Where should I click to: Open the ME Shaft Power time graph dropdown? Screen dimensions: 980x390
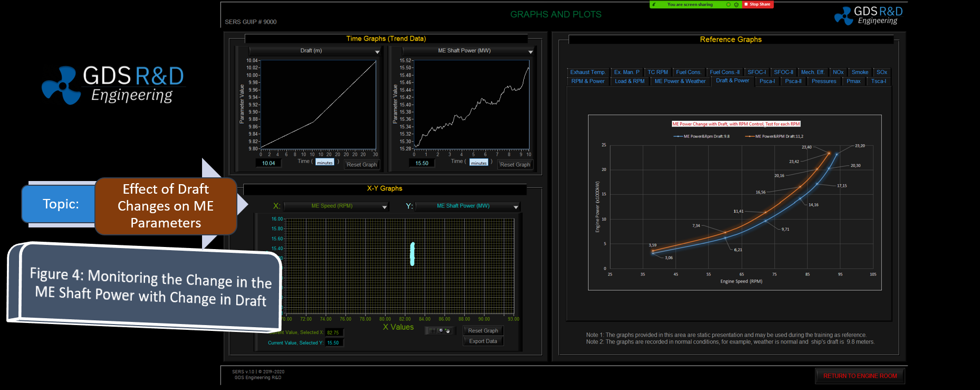(530, 52)
